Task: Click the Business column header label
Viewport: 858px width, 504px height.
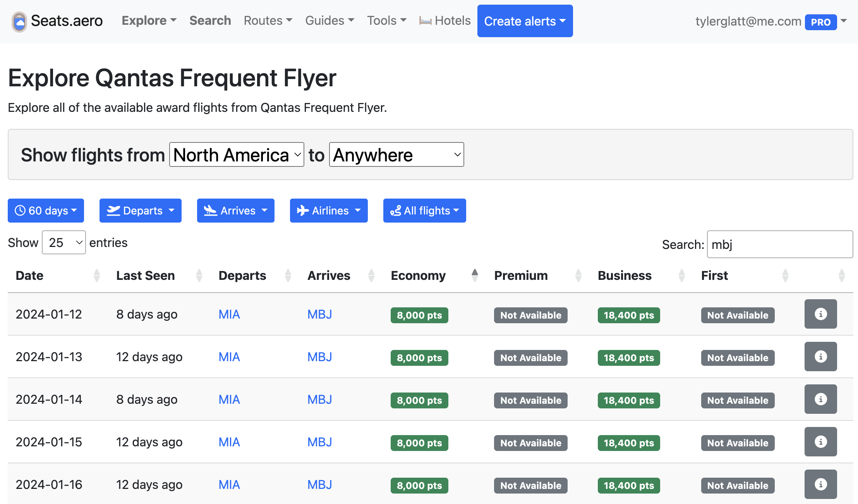Action: pos(625,276)
